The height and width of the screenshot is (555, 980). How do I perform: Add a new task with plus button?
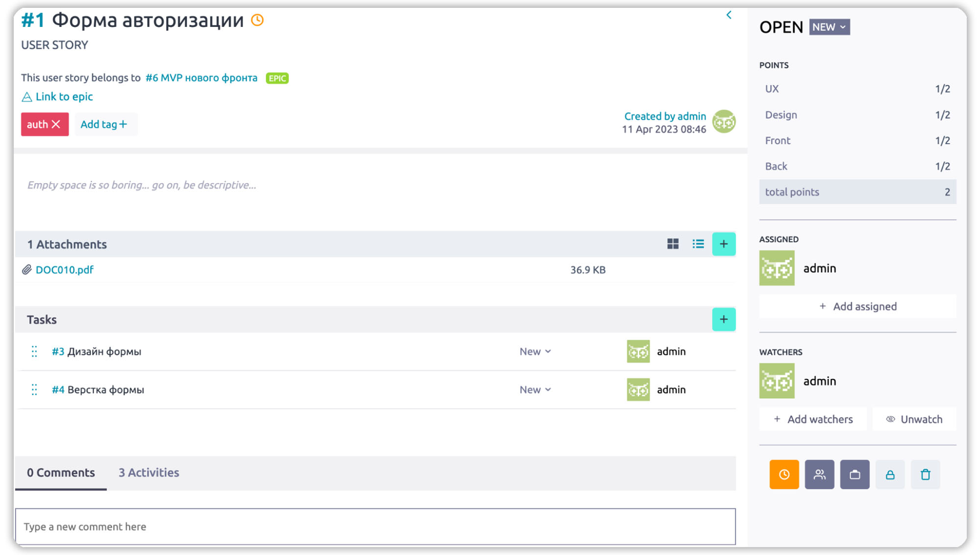[723, 319]
